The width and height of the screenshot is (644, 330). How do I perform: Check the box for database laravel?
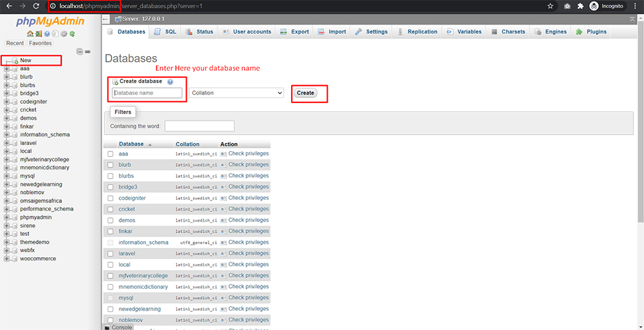(x=111, y=253)
